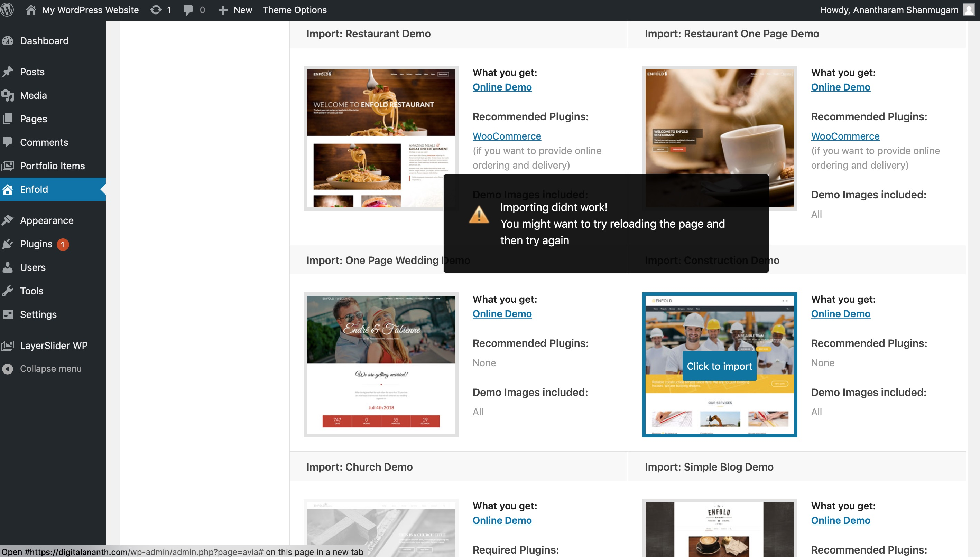The image size is (980, 557).
Task: Click the Posts menu icon
Action: [x=9, y=71]
